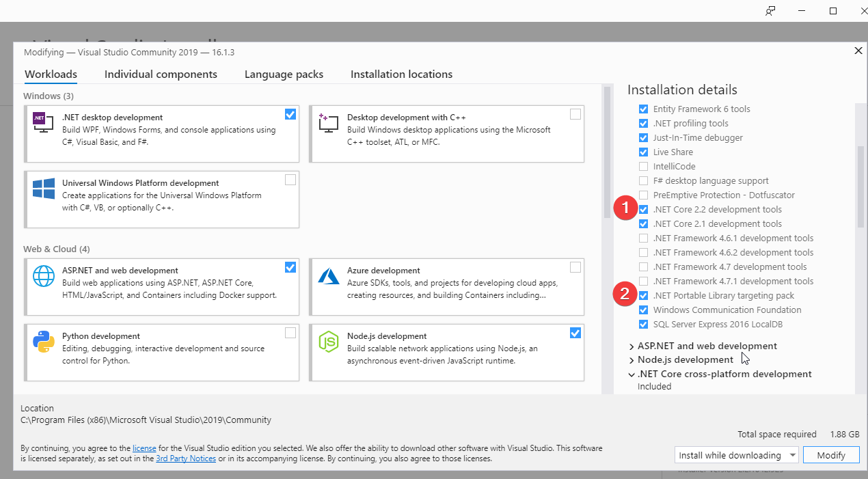Click the 1.88 GB total space value
Image resolution: width=868 pixels, height=479 pixels.
pos(843,434)
